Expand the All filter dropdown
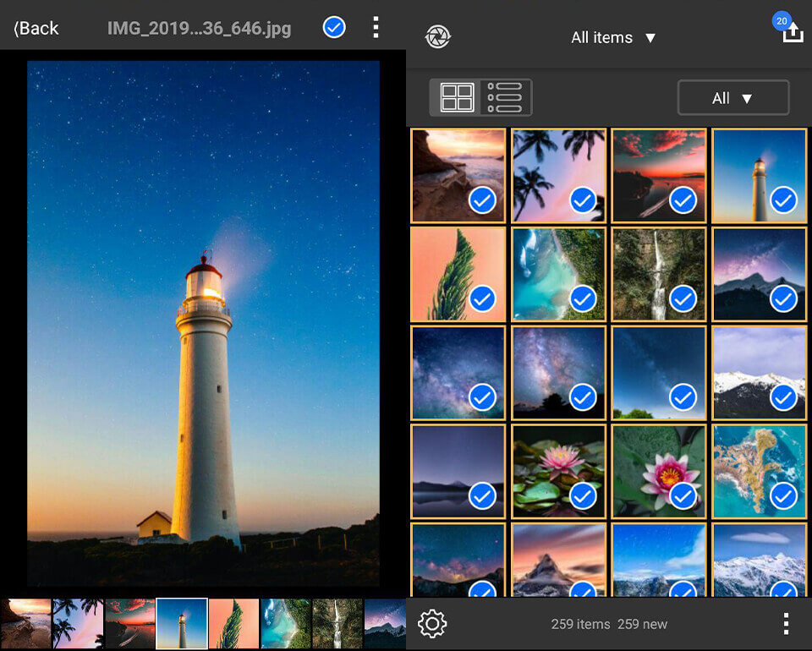Viewport: 812px width, 651px height. [732, 97]
